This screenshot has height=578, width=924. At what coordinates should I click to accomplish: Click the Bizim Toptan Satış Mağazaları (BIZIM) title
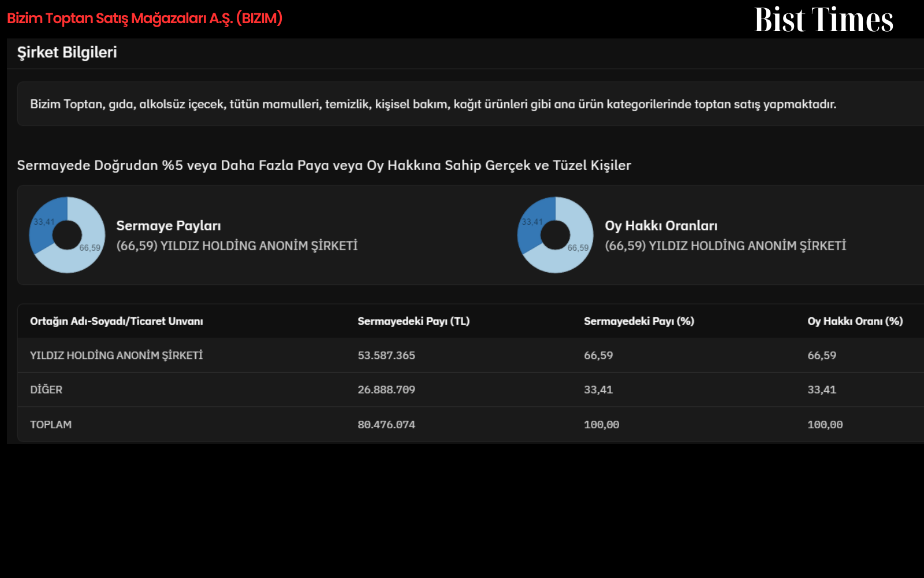point(144,18)
